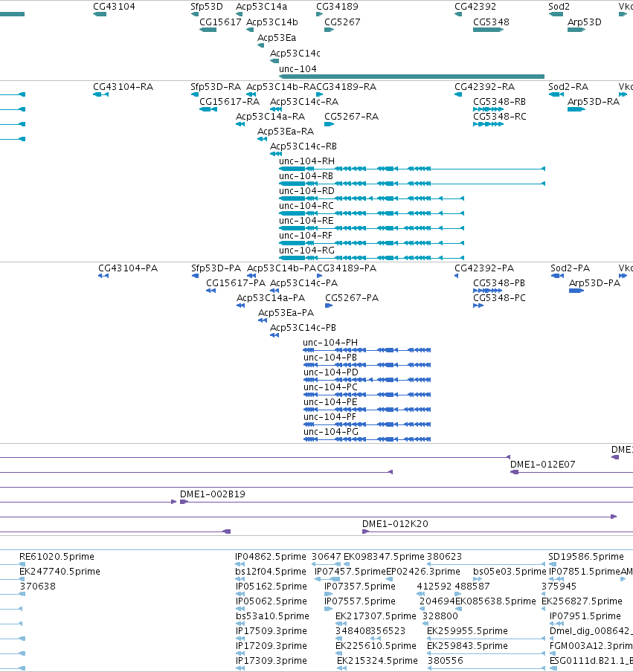Select the CG42392 gene label
Screen dimensions: 633x672
click(475, 7)
